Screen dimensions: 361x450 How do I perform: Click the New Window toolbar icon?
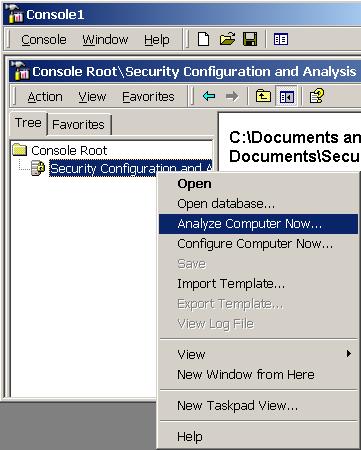281,39
